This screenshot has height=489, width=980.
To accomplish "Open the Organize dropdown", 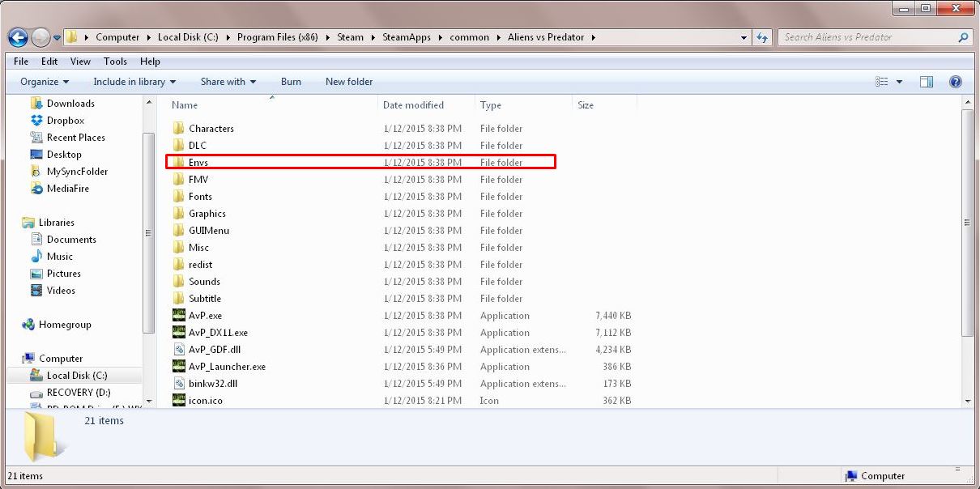I will coord(45,82).
